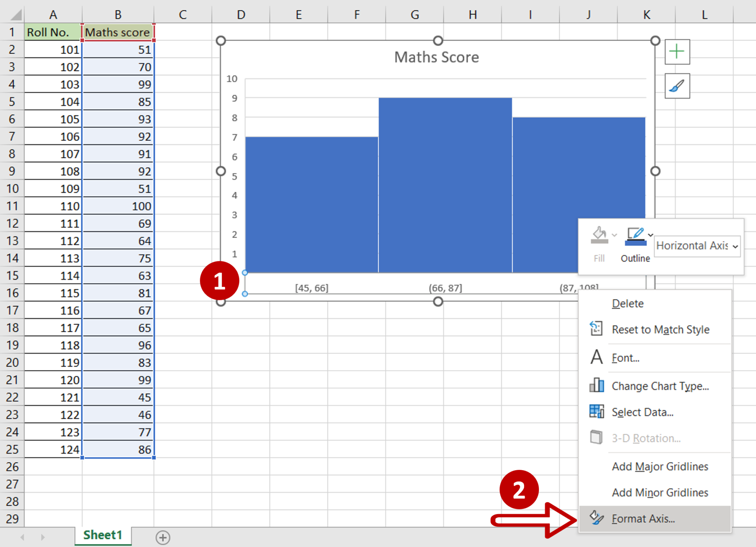Select Delete from the context menu
This screenshot has height=547, width=756.
click(628, 303)
